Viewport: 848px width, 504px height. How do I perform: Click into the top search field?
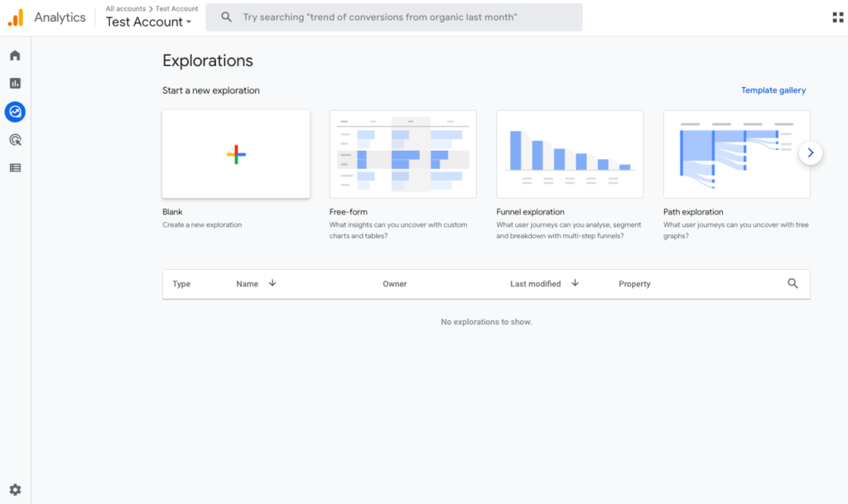pos(393,17)
